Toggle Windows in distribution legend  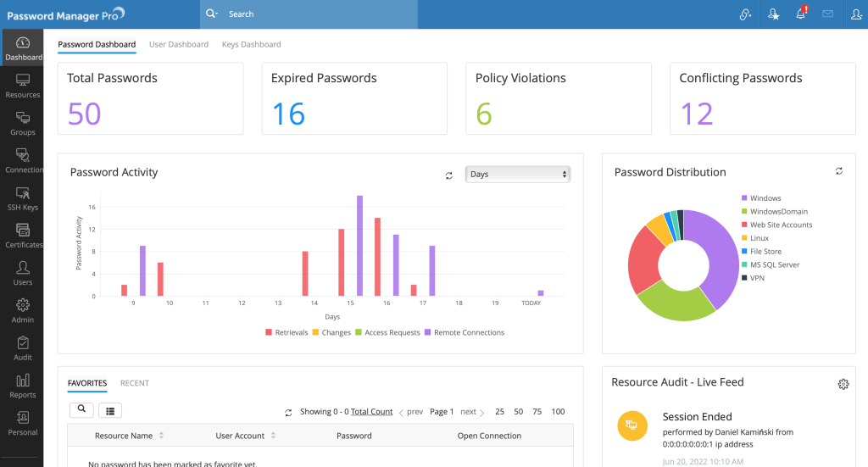761,198
